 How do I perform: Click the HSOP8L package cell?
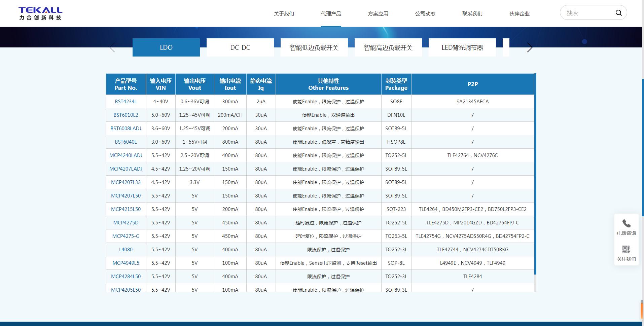point(396,142)
